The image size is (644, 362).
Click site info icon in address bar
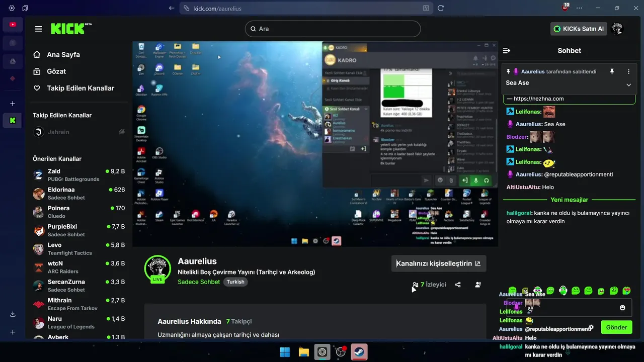pos(186,8)
